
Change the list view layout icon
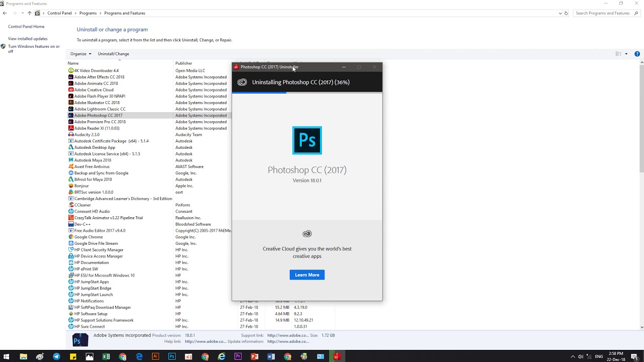(618, 54)
